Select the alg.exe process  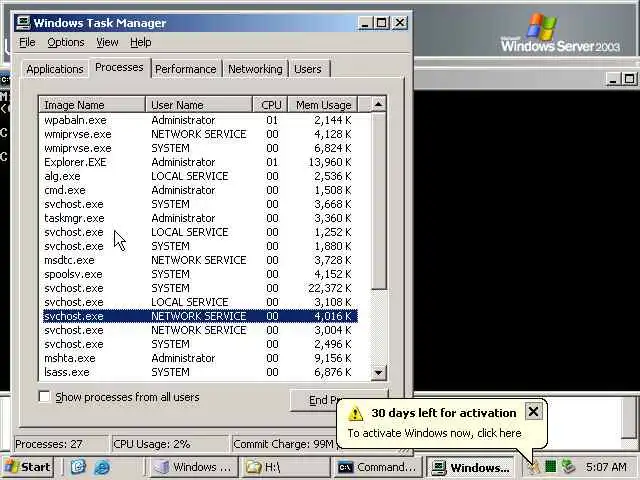click(200, 176)
